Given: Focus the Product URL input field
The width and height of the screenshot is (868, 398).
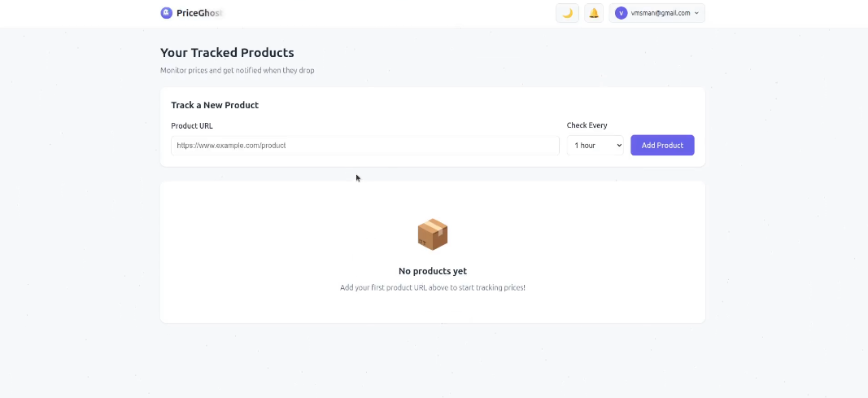Looking at the screenshot, I should coord(364,146).
